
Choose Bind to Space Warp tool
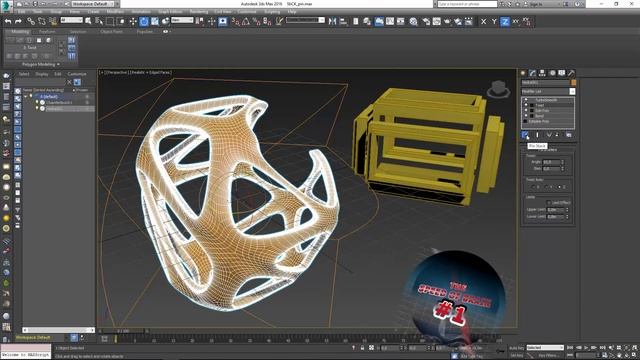tap(53, 21)
